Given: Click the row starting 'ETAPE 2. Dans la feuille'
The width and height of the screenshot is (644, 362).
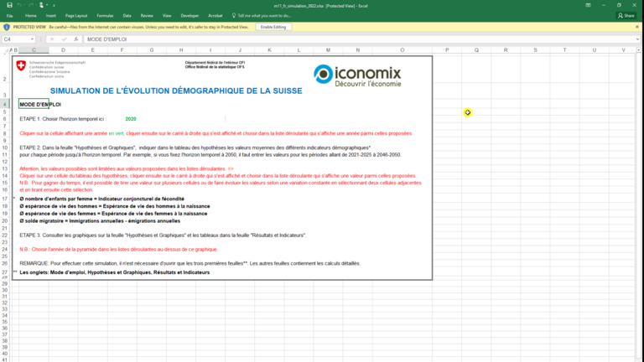Looking at the screenshot, I should click(195, 147).
